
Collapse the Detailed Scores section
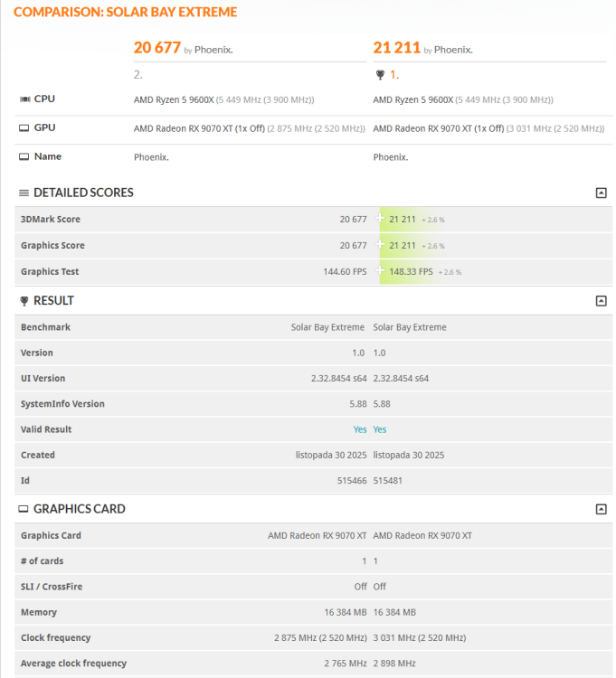click(601, 193)
